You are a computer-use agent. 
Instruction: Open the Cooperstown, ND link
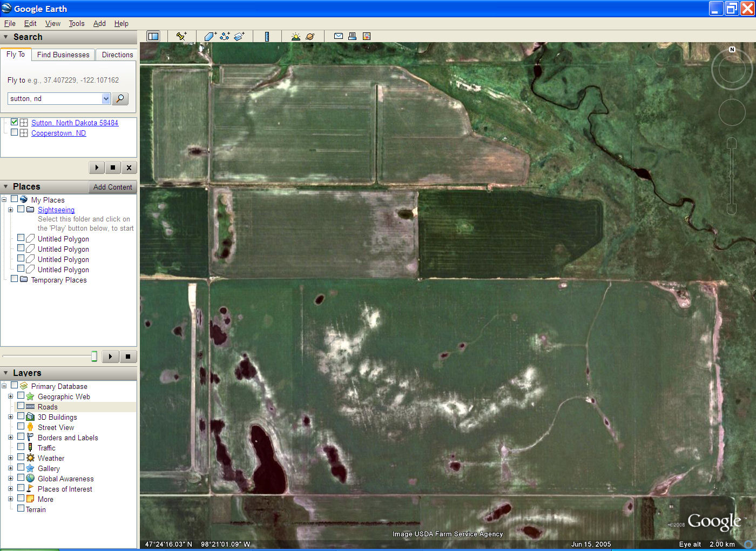(58, 133)
